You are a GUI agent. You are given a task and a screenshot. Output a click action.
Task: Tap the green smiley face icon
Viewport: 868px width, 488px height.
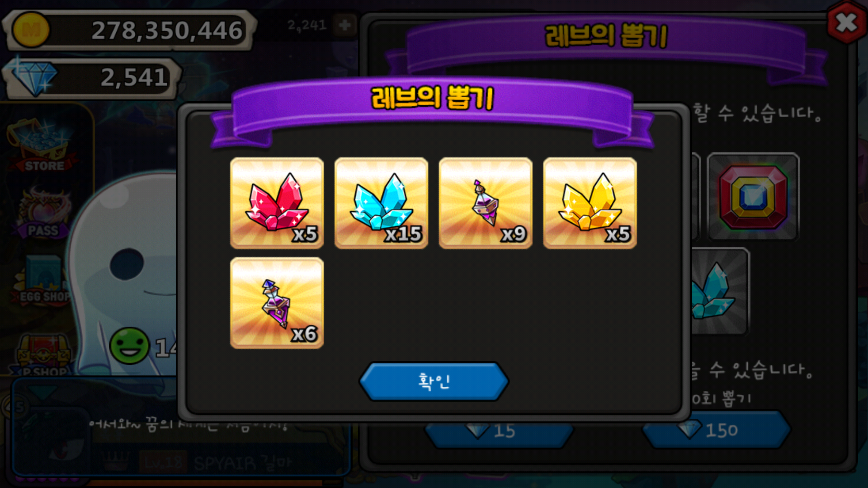pyautogui.click(x=130, y=346)
